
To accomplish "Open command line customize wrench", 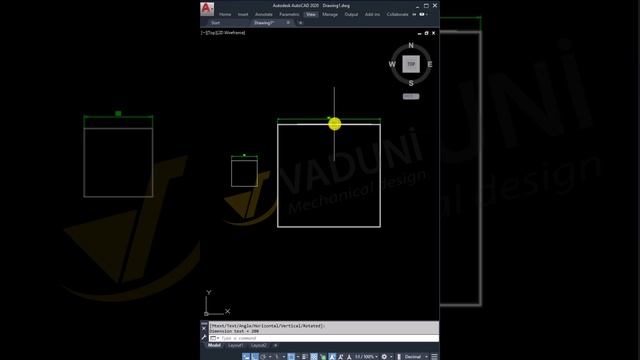I will [x=204, y=338].
